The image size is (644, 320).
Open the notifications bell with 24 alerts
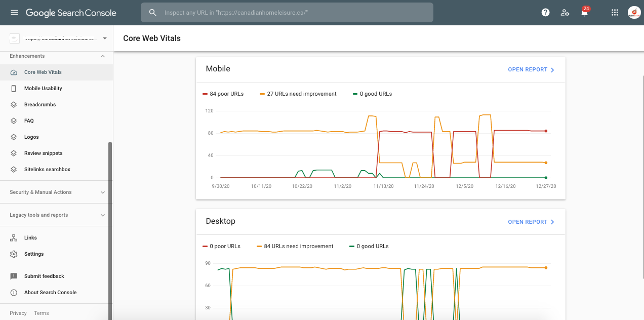tap(584, 13)
